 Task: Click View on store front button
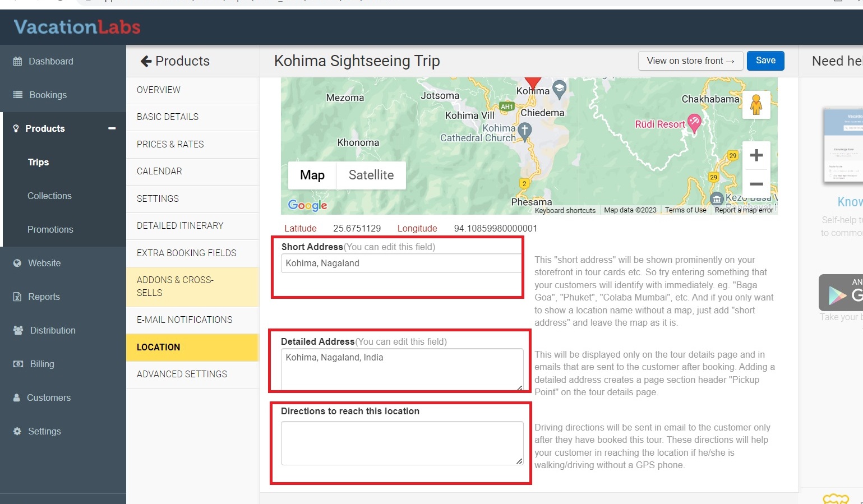point(690,61)
